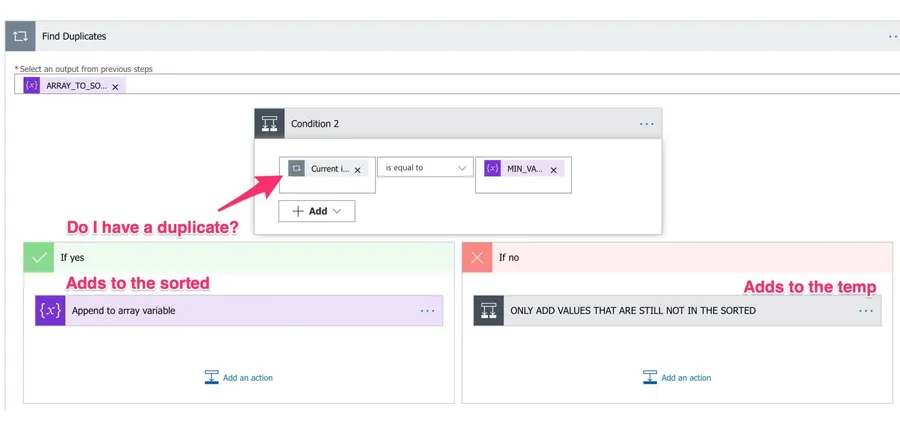This screenshot has width=900, height=425.
Task: Click the Condition 2 header icon
Action: point(270,124)
